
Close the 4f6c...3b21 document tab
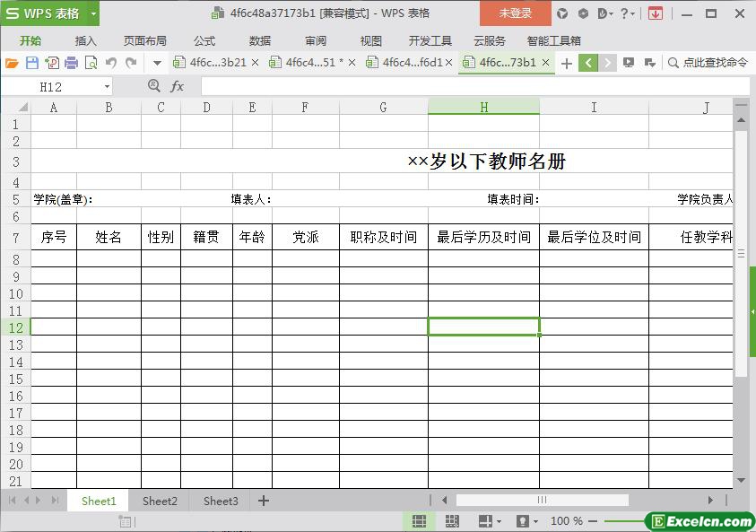point(255,63)
